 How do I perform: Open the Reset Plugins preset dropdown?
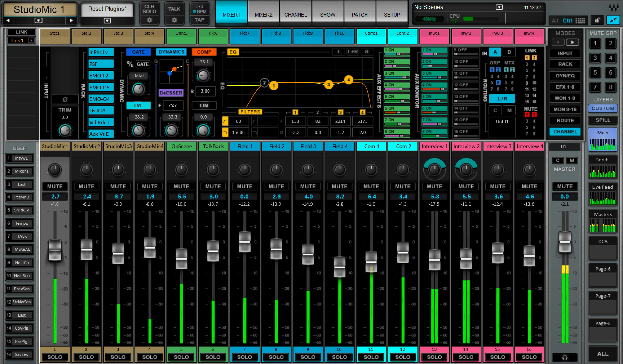pyautogui.click(x=107, y=21)
